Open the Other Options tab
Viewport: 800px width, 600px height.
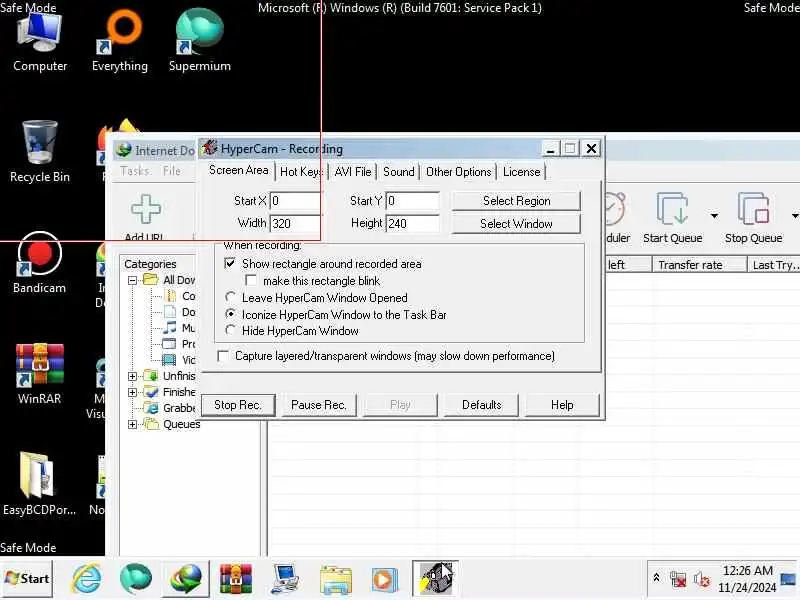[x=458, y=172]
